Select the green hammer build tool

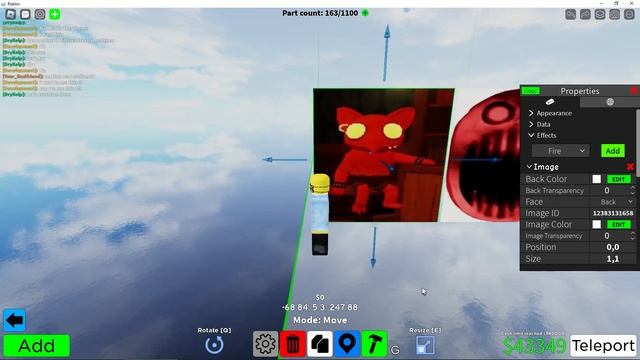374,344
